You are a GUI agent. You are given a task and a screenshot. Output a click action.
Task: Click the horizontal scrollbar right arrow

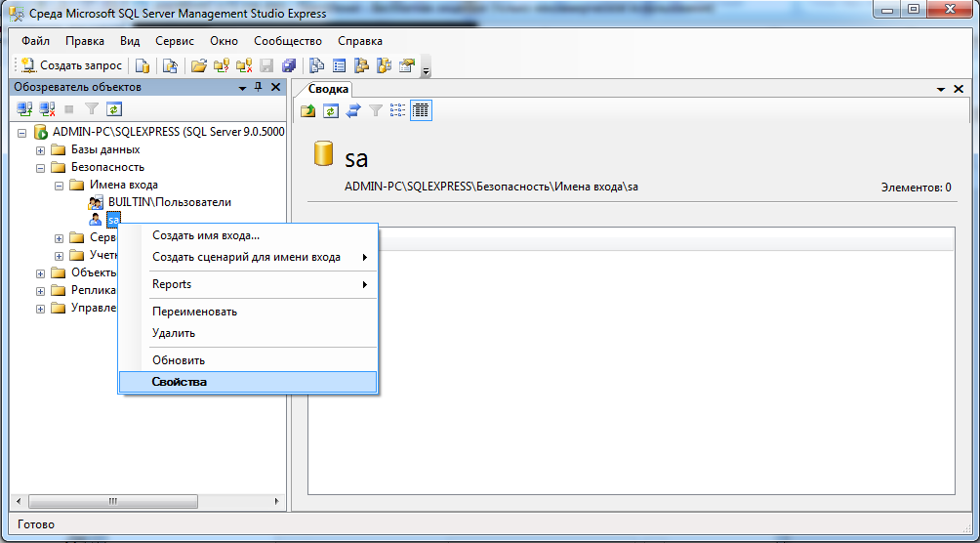pos(276,501)
